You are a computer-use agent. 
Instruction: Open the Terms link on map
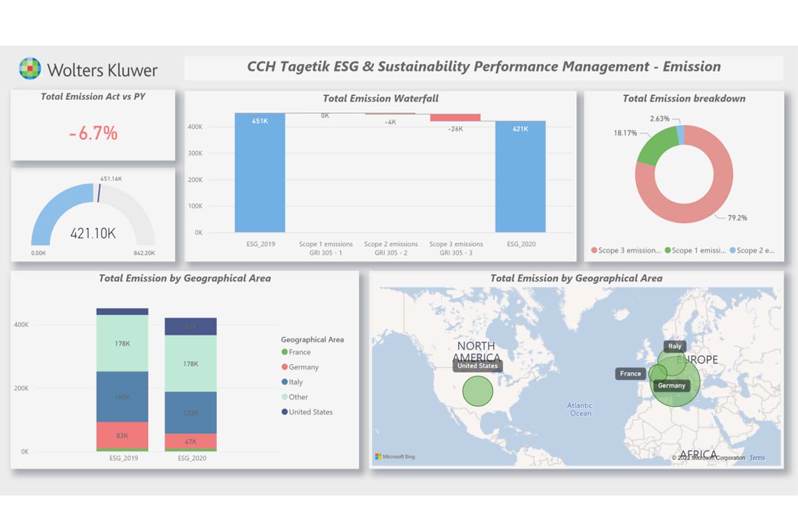pyautogui.click(x=756, y=458)
